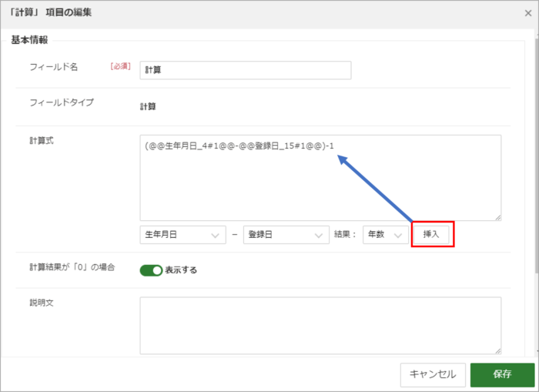Click the フィールド名 input field
The width and height of the screenshot is (539, 392).
coord(246,70)
